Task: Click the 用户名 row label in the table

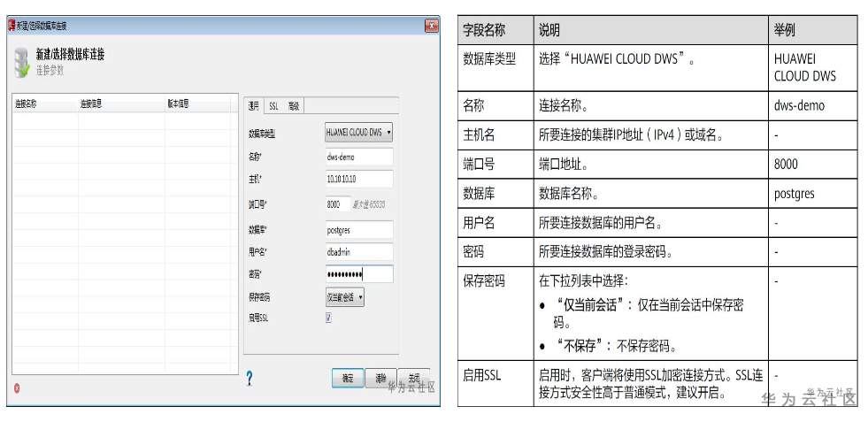Action: [x=479, y=223]
